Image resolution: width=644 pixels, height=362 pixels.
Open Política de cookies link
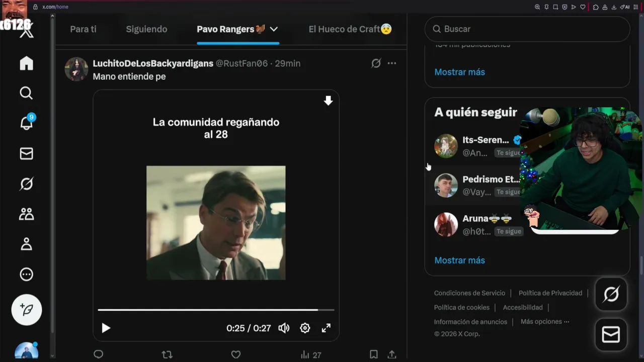462,308
